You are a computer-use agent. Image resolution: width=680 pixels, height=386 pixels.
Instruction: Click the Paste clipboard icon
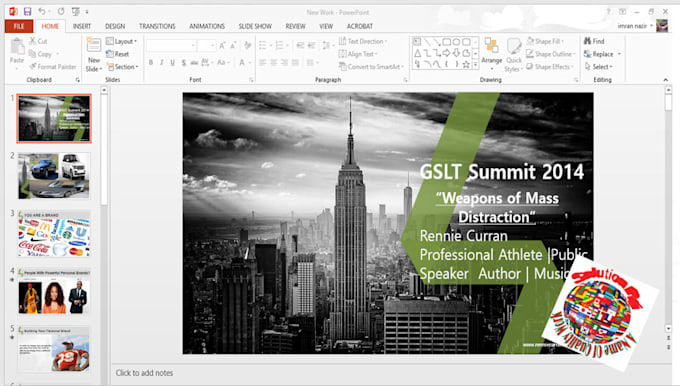click(x=17, y=46)
